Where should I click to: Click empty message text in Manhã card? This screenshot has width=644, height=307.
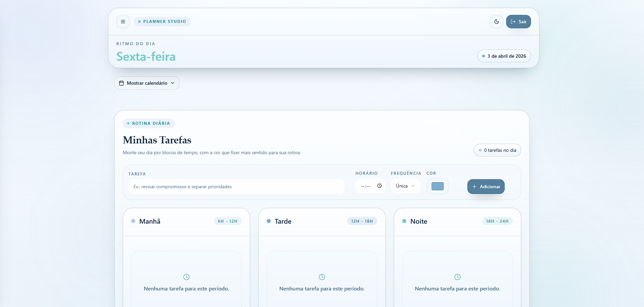[x=186, y=289]
